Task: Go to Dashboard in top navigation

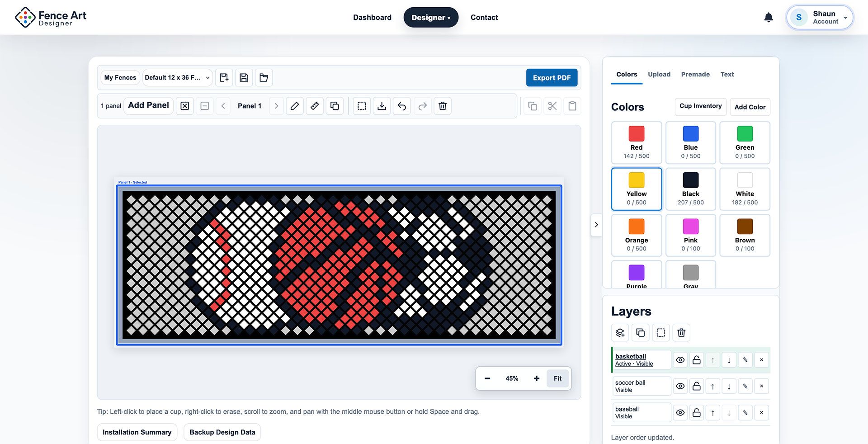Action: pyautogui.click(x=372, y=18)
